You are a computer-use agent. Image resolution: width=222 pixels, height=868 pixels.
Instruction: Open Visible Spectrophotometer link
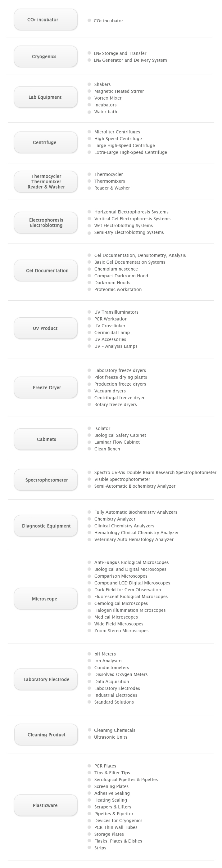[122, 480]
